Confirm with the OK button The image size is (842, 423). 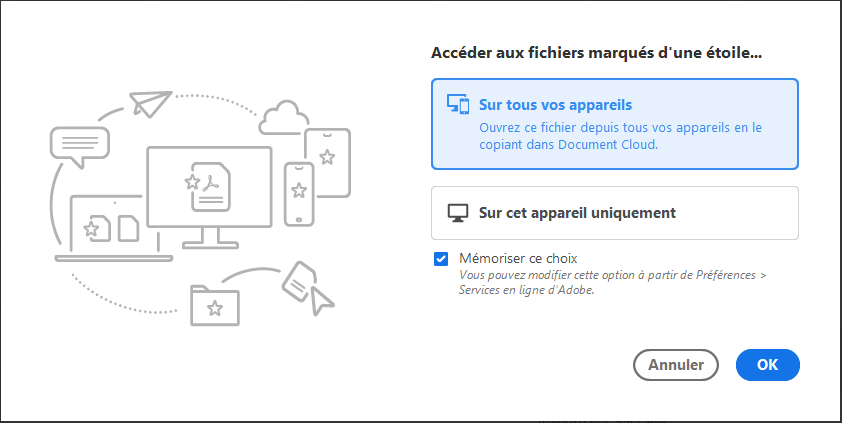click(x=767, y=365)
